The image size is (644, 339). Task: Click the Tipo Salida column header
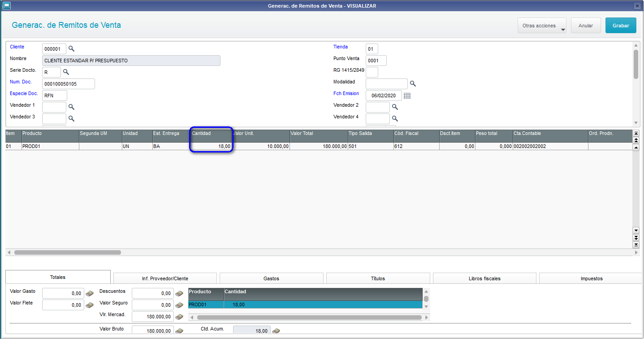(x=371, y=136)
